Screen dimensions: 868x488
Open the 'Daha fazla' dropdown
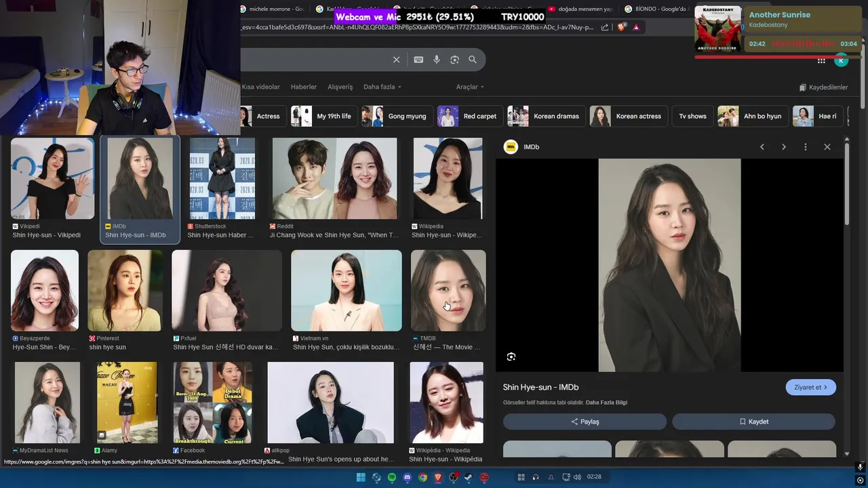[x=382, y=87]
